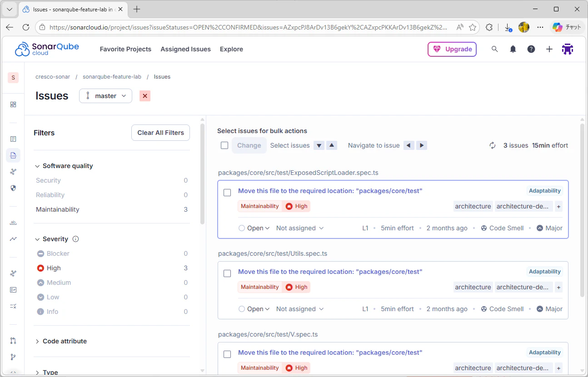
Task: Open the Security Hotspots shield icon
Action: pyautogui.click(x=13, y=188)
